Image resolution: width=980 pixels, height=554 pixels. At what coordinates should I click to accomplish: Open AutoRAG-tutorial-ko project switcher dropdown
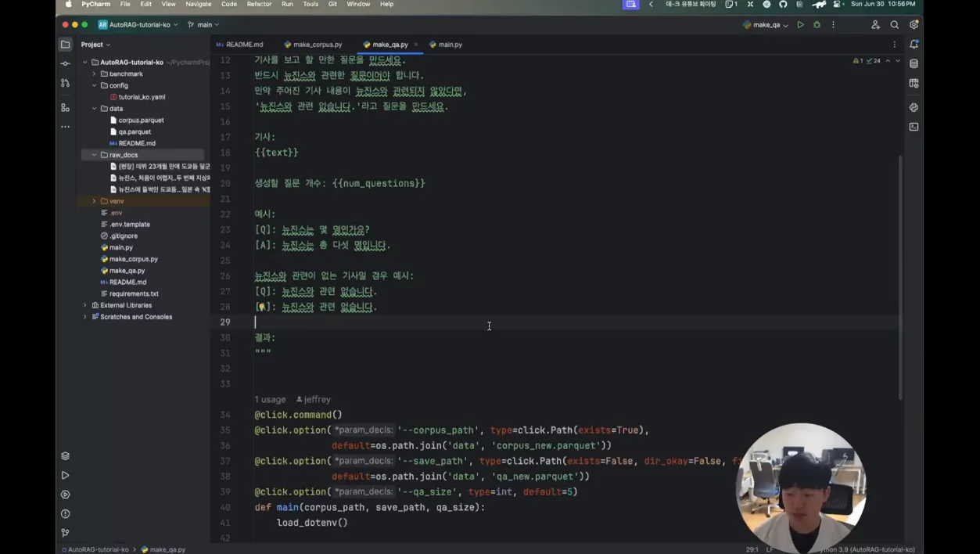point(138,25)
